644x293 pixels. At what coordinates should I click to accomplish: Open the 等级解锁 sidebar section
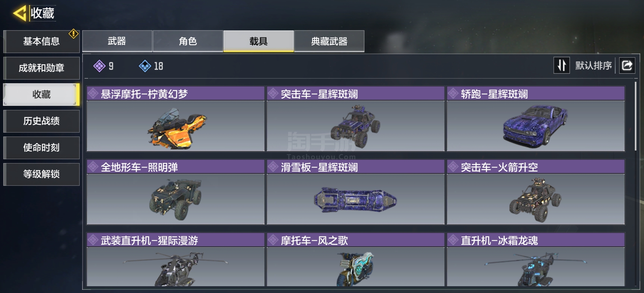point(41,174)
